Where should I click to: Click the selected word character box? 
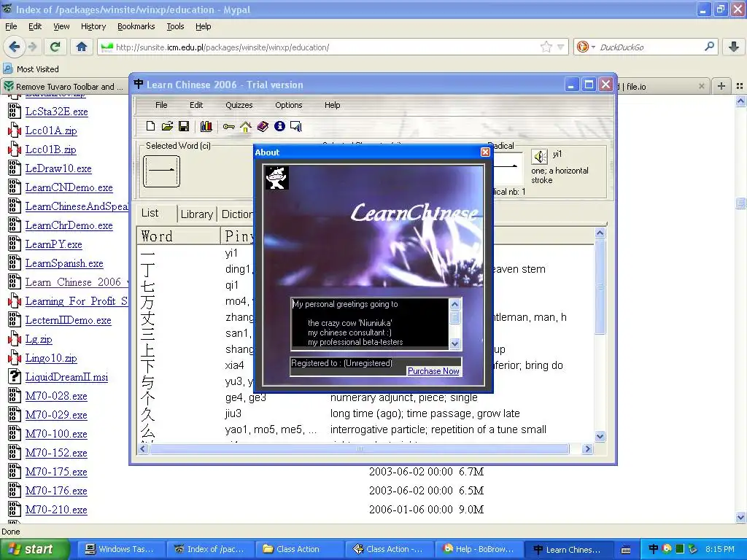[x=161, y=171]
